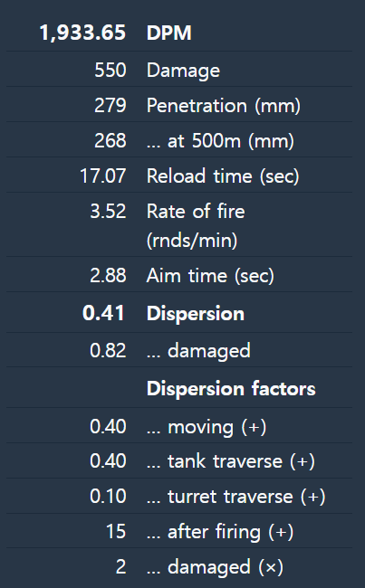The height and width of the screenshot is (588, 365).
Task: Select the dispersion value 0.41
Action: (x=103, y=313)
